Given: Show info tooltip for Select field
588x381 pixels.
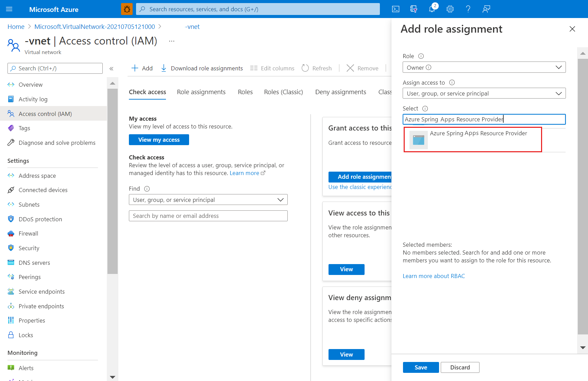Looking at the screenshot, I should [425, 109].
